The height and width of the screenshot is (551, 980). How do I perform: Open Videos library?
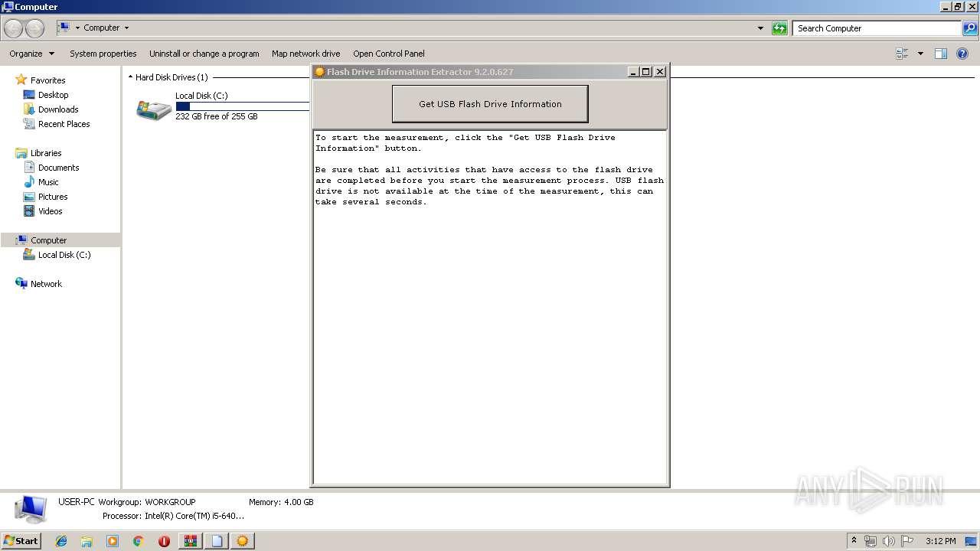50,211
